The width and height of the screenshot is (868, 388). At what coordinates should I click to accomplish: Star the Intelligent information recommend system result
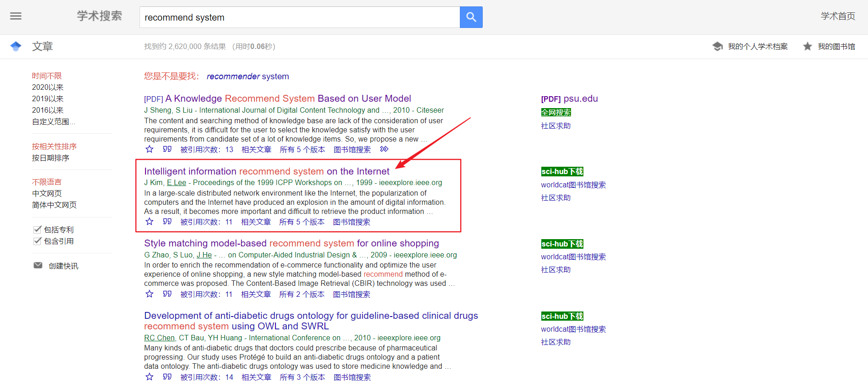[x=149, y=222]
